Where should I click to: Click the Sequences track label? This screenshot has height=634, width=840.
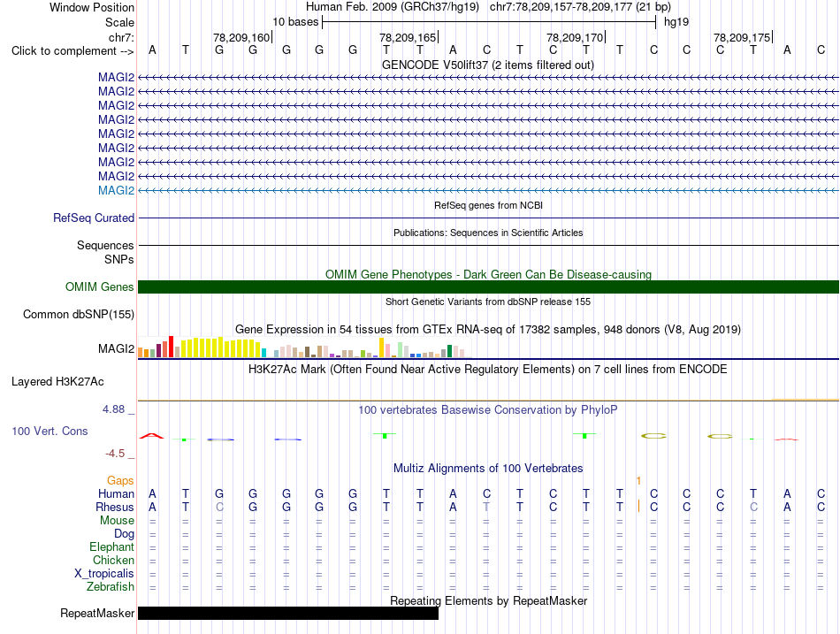click(x=105, y=245)
